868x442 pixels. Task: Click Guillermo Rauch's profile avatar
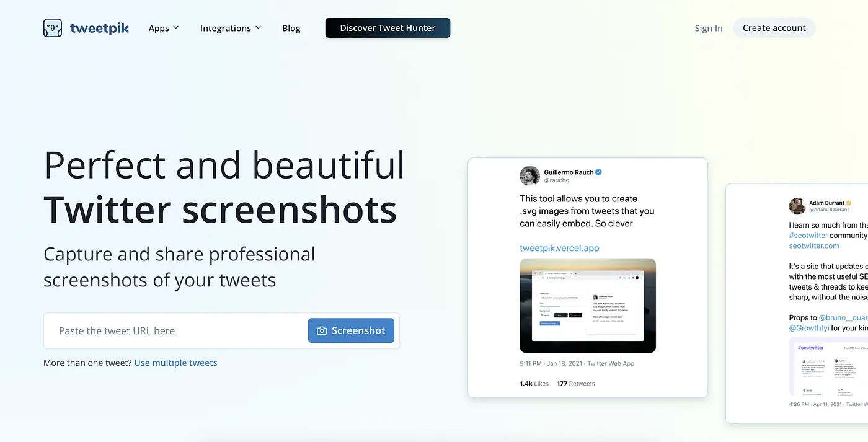529,175
